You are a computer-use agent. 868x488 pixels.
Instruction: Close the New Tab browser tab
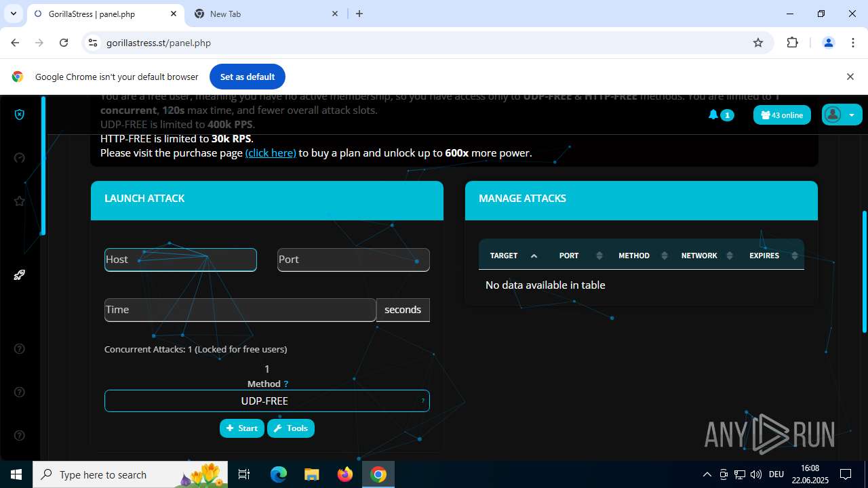(x=335, y=14)
